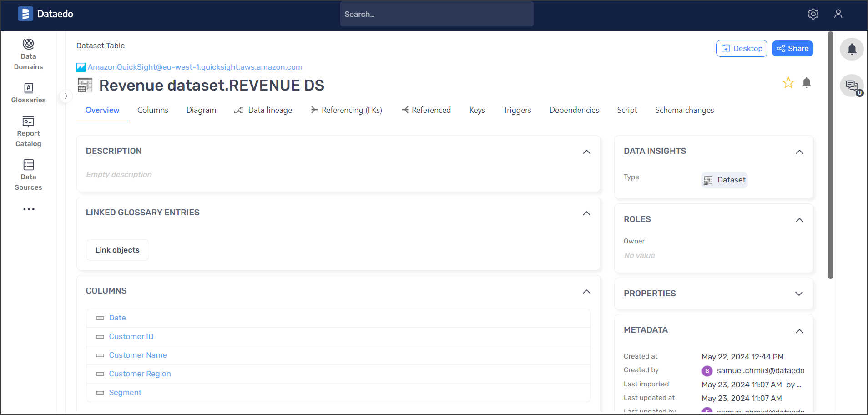The width and height of the screenshot is (868, 415).
Task: Switch to the Overview tab
Action: (102, 110)
